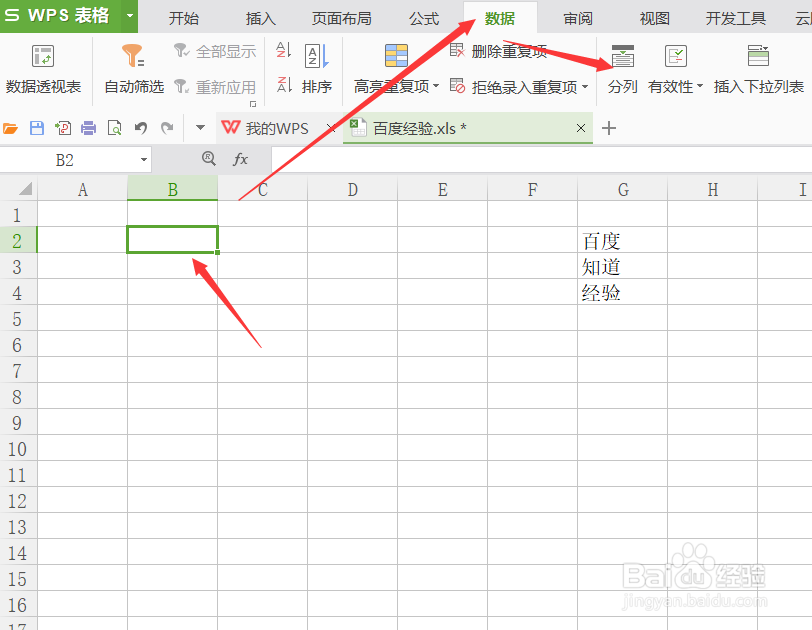Open the 分列 text to columns tool
Viewport: 812px width, 630px height.
click(622, 69)
